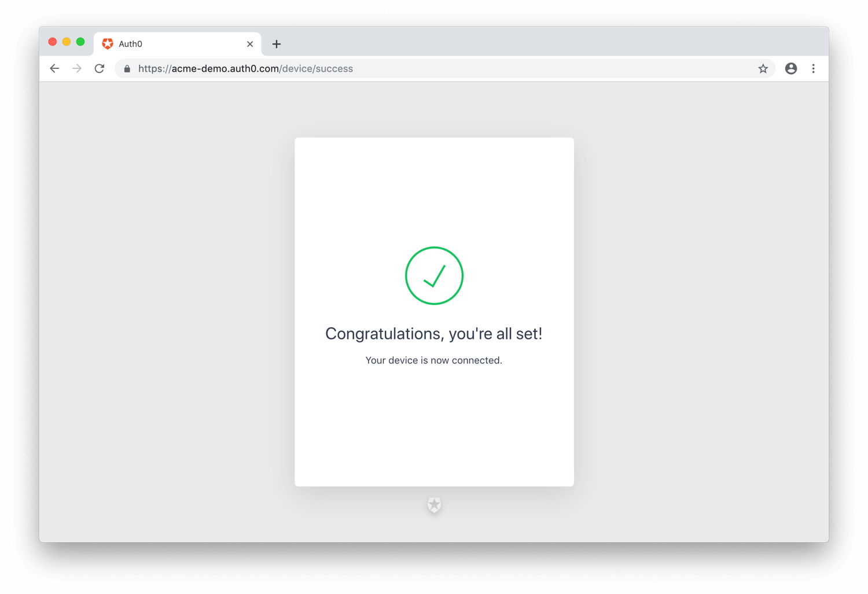Screen dimensions: 868x594
Task: Click the browser profile avatar icon
Action: pos(790,68)
